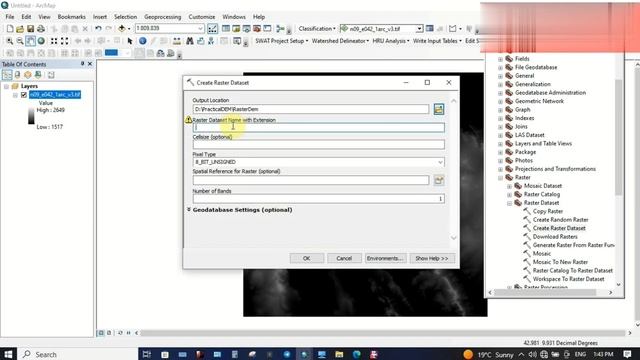The image size is (640, 360).
Task: Open the Customize menu
Action: [202, 17]
